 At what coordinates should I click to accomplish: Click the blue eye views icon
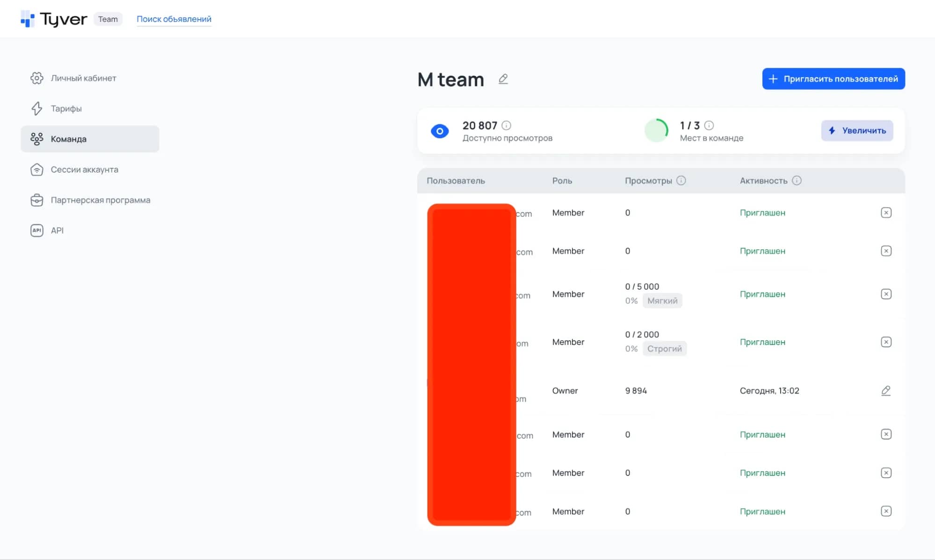[440, 131]
